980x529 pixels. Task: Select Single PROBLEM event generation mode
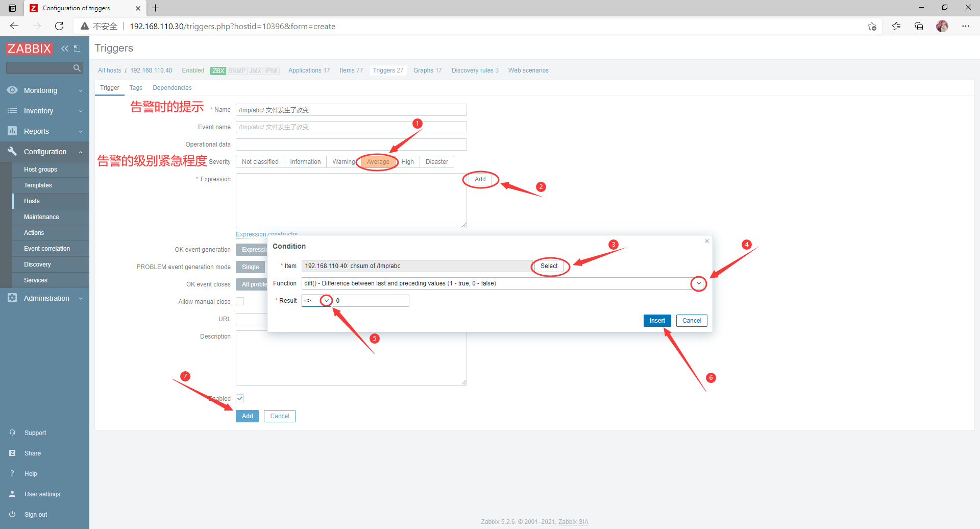[x=250, y=267]
